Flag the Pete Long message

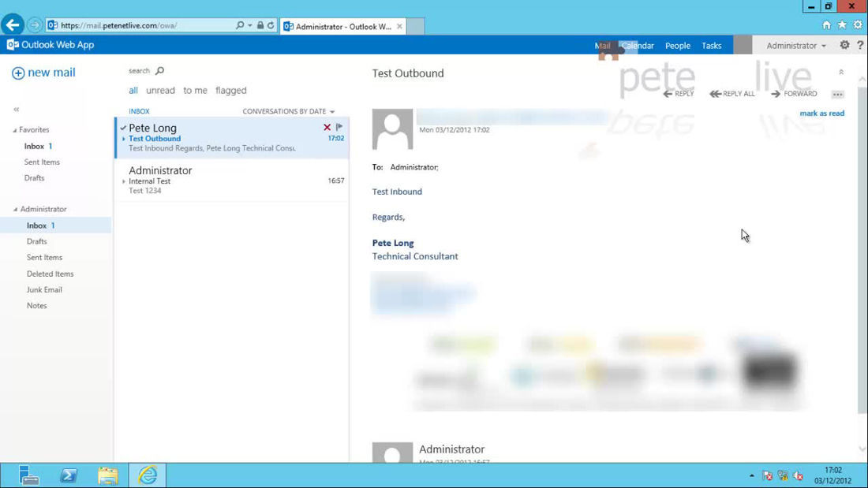click(339, 127)
